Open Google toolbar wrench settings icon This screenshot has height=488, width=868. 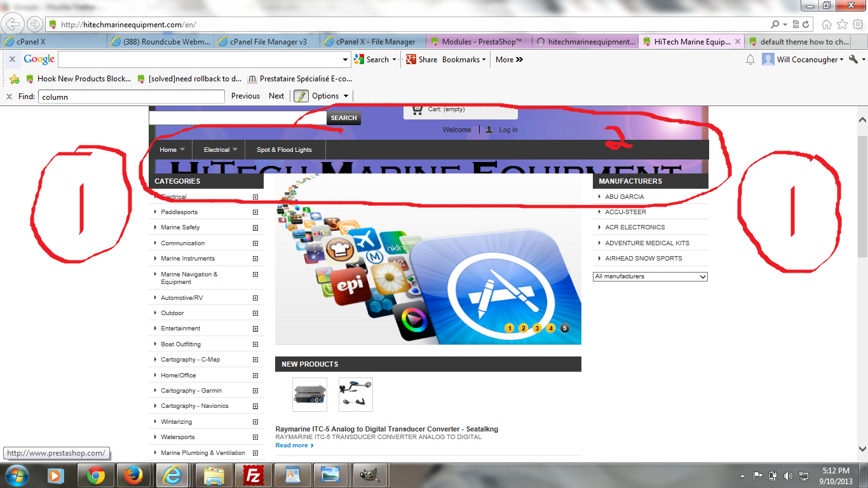click(x=853, y=59)
